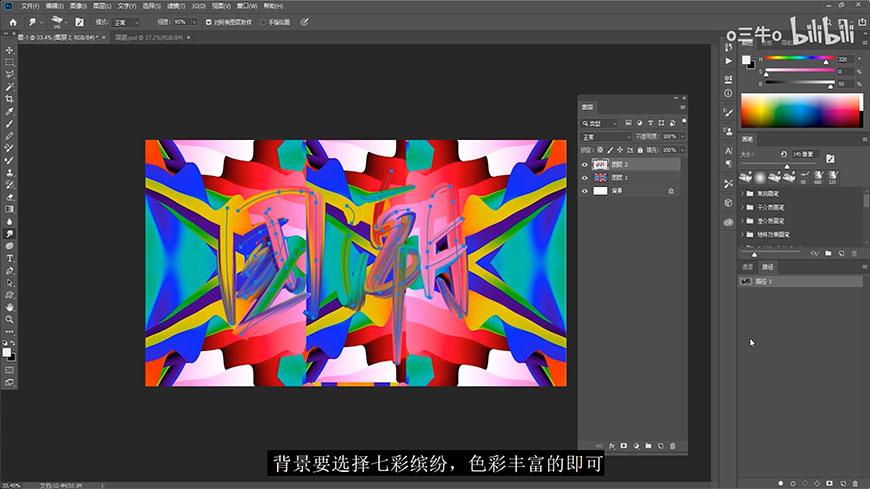
Task: Toggle visibility of 图层 1 layer
Action: click(585, 177)
